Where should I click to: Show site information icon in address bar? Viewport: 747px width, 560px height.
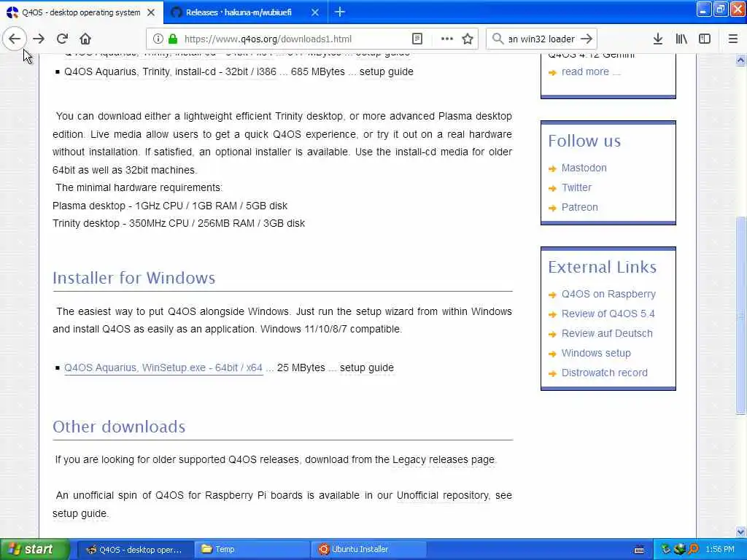158,39
